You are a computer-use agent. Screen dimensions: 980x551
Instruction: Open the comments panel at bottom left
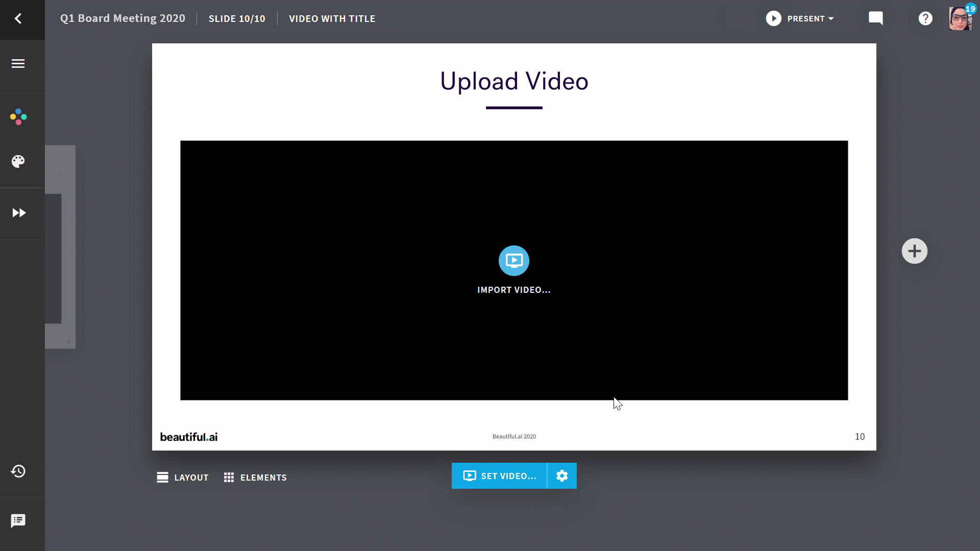[x=18, y=520]
